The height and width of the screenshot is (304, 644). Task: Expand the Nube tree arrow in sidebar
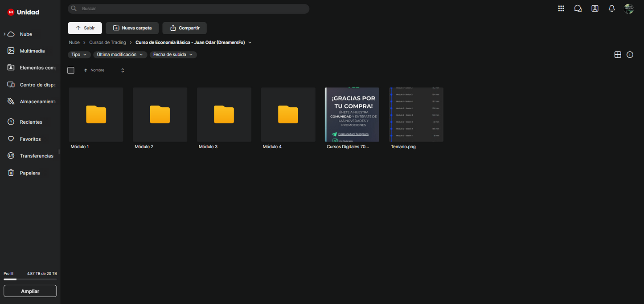(x=4, y=34)
